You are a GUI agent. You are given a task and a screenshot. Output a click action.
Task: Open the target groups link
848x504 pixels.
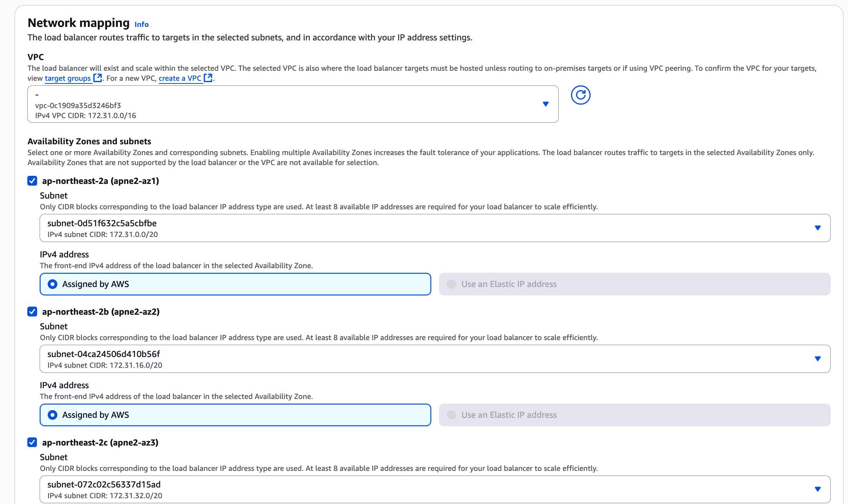(68, 78)
